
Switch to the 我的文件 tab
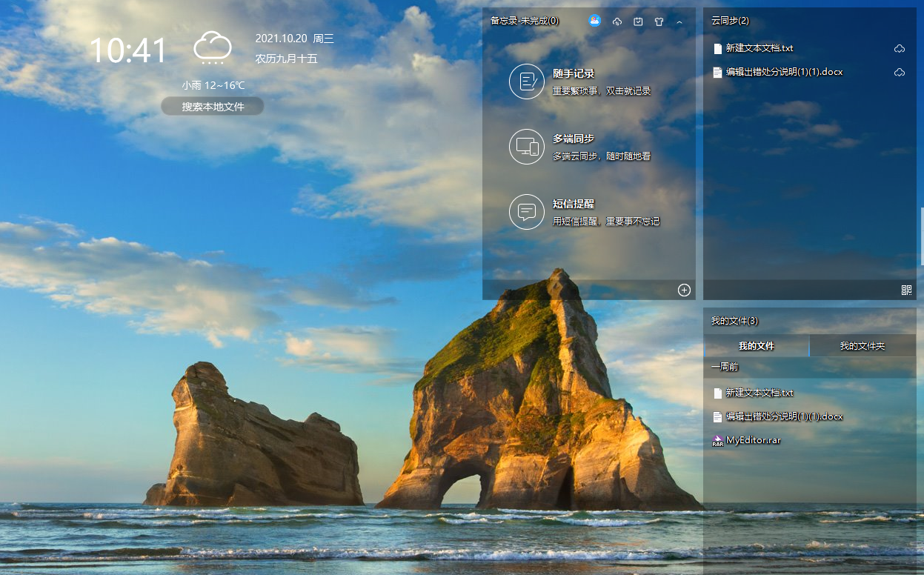(x=756, y=346)
